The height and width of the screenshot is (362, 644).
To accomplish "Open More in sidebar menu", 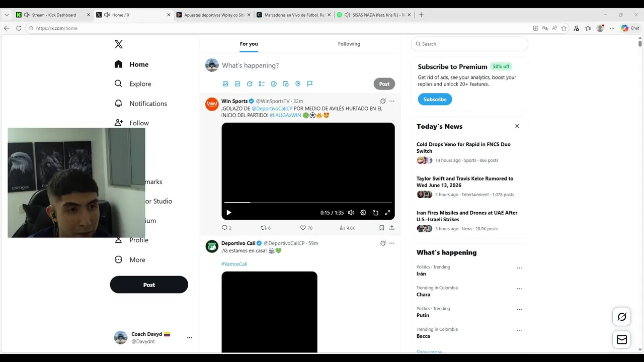I will (130, 260).
